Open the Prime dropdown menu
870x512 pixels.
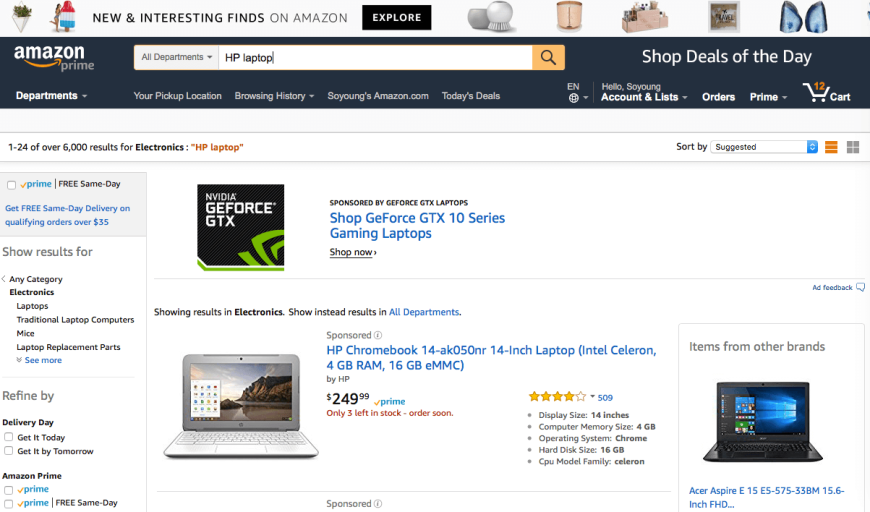[768, 97]
